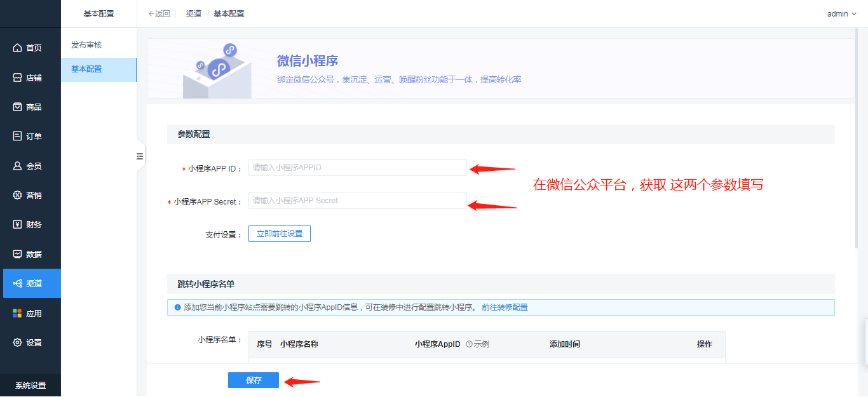Open the admin user dropdown
The width and height of the screenshot is (868, 397).
click(x=841, y=13)
